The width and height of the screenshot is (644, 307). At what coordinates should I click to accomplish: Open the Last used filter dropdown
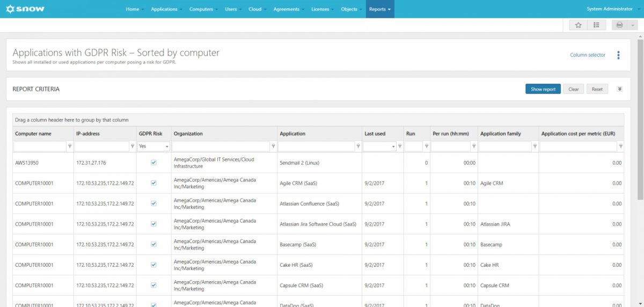click(380, 146)
